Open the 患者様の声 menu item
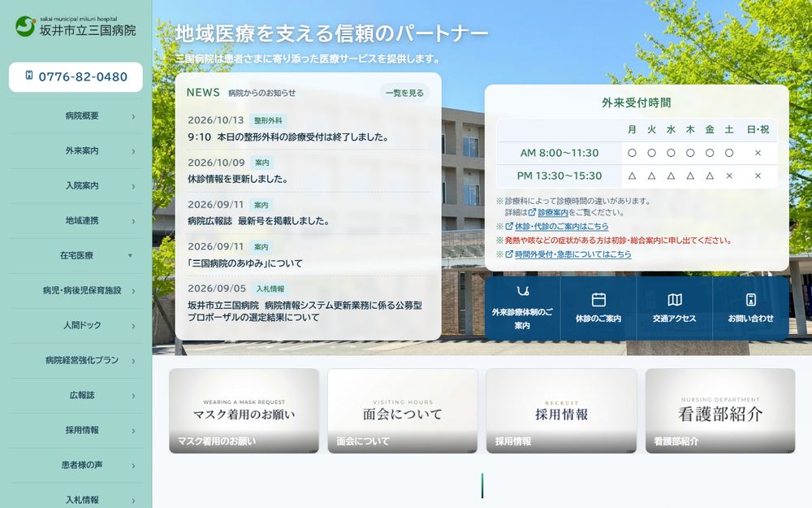The image size is (812, 508). click(x=76, y=465)
